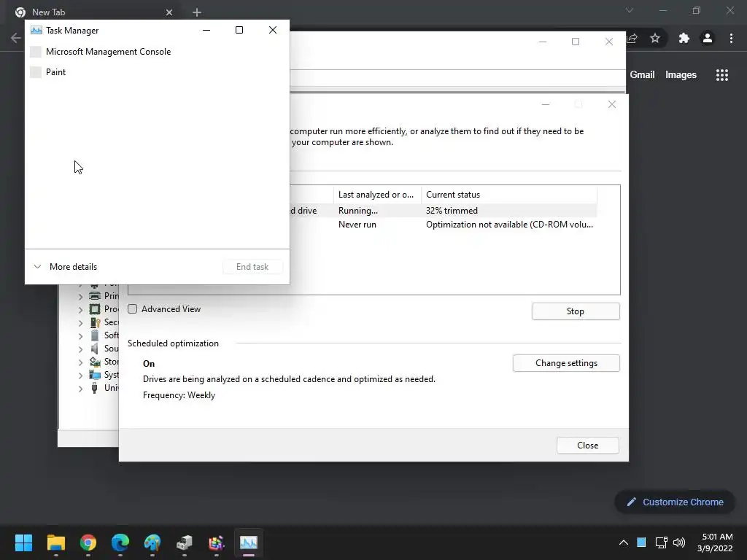Screen dimensions: 747x560
Task: Switch to Paint on the taskbar
Action: point(152,542)
